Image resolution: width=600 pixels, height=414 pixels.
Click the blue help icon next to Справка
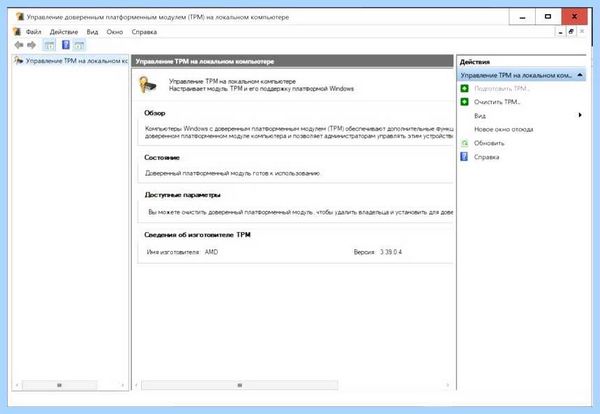[x=464, y=156]
